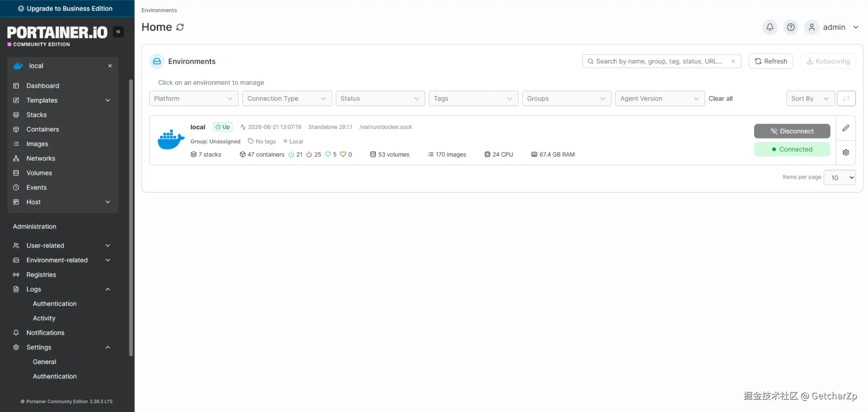The image size is (868, 412).
Task: Click the Up status badge
Action: click(x=222, y=127)
